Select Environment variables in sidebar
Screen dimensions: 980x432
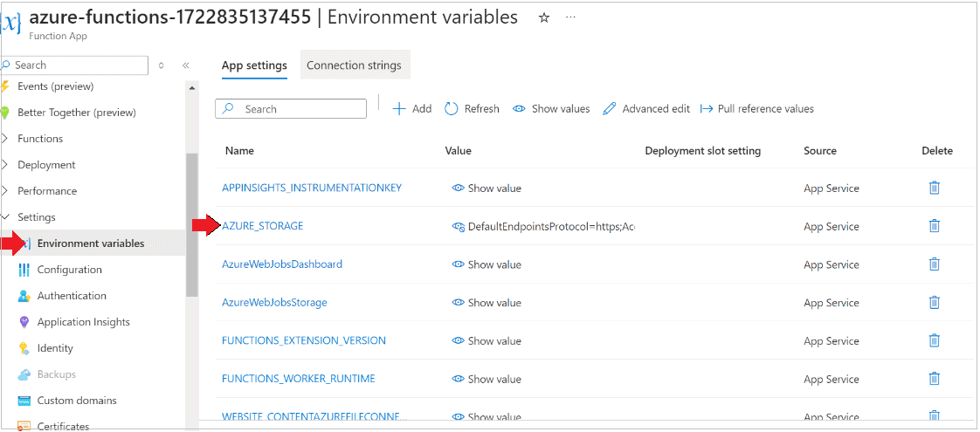coord(93,243)
